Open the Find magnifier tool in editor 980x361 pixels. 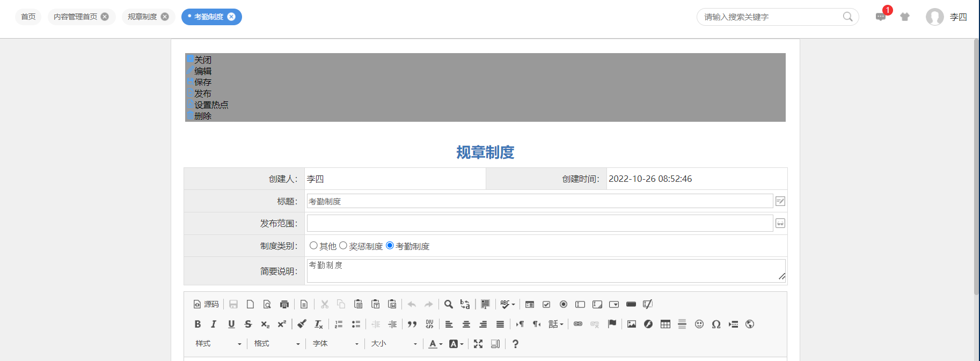click(x=449, y=304)
